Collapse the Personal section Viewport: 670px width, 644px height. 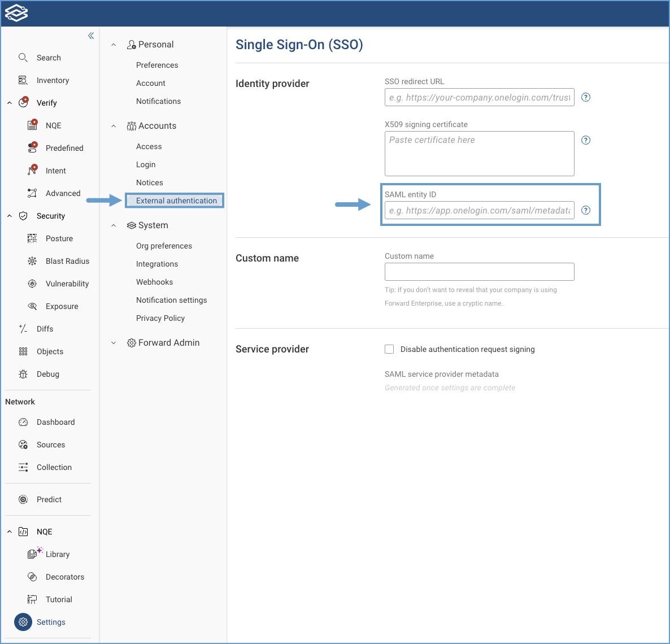pos(113,44)
